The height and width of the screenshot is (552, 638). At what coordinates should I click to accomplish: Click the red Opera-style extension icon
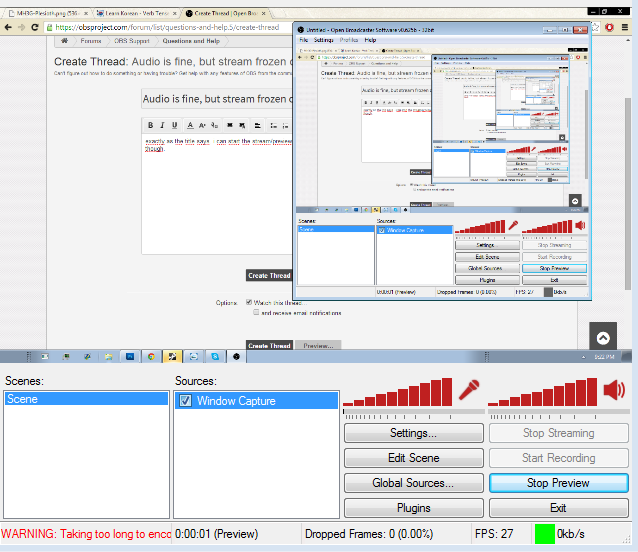tap(609, 27)
